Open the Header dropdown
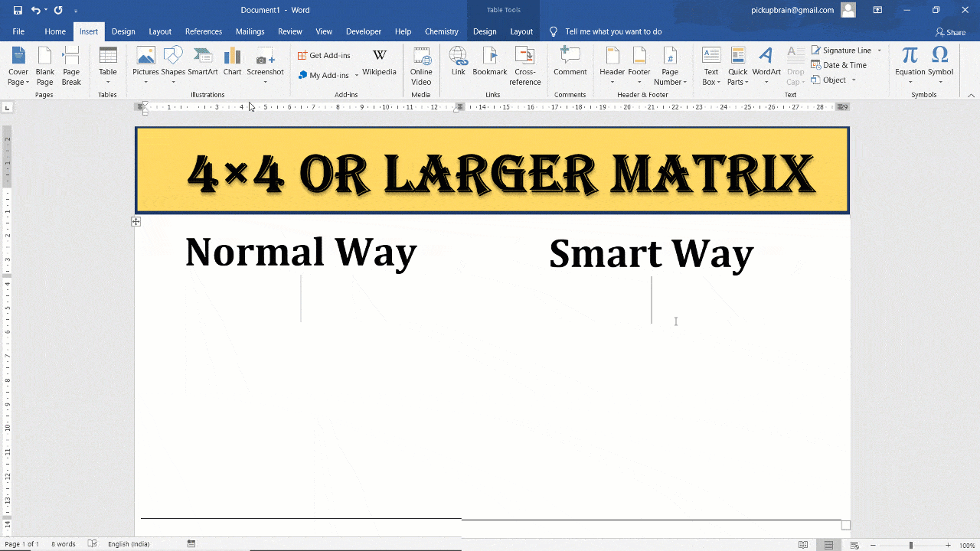Image resolution: width=980 pixels, height=551 pixels. [612, 65]
